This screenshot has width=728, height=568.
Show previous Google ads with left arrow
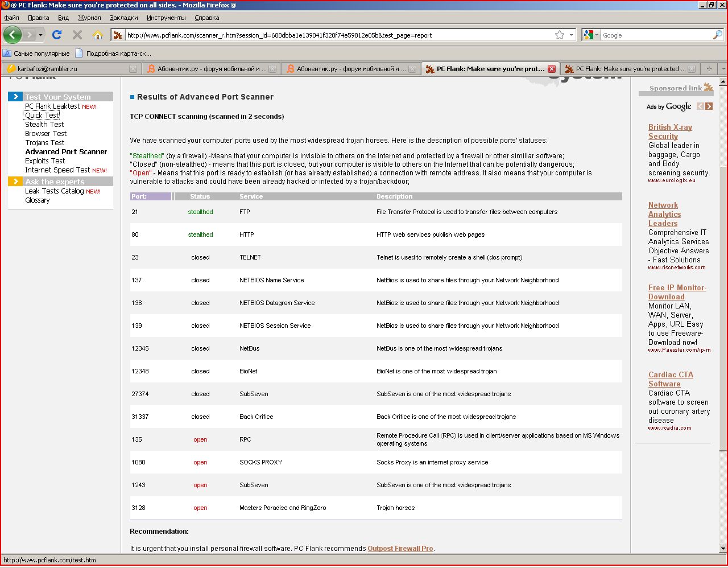[x=700, y=106]
